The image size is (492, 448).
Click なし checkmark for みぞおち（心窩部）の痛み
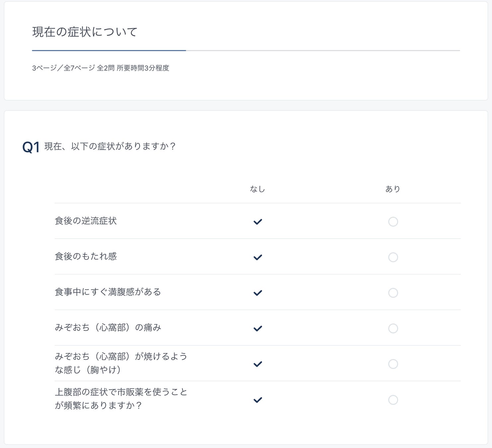[258, 328]
